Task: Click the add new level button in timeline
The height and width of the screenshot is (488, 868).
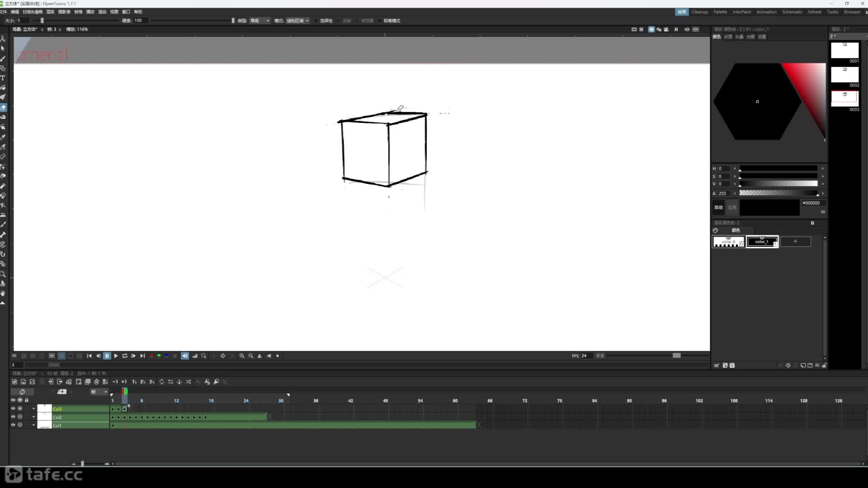Action: [x=62, y=392]
